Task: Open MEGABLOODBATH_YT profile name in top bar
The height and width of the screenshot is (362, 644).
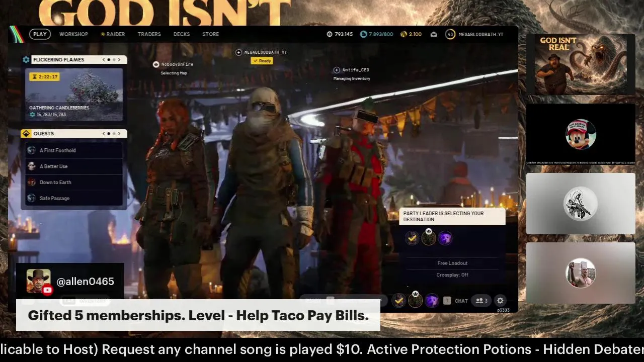Action: click(x=480, y=34)
